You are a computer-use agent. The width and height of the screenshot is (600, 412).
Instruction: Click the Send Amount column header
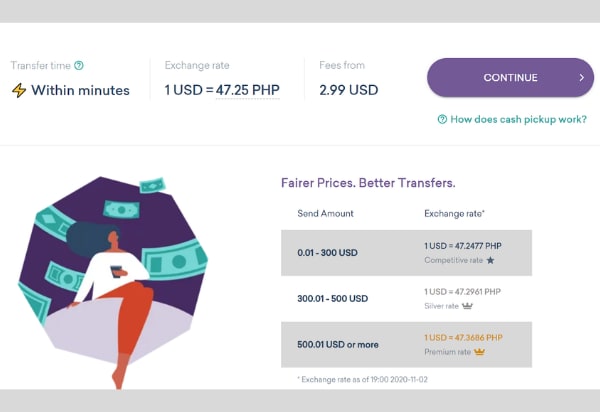[325, 214]
